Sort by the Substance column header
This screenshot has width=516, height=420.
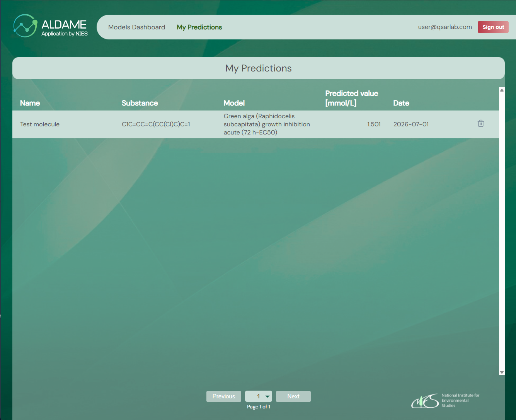pyautogui.click(x=140, y=103)
